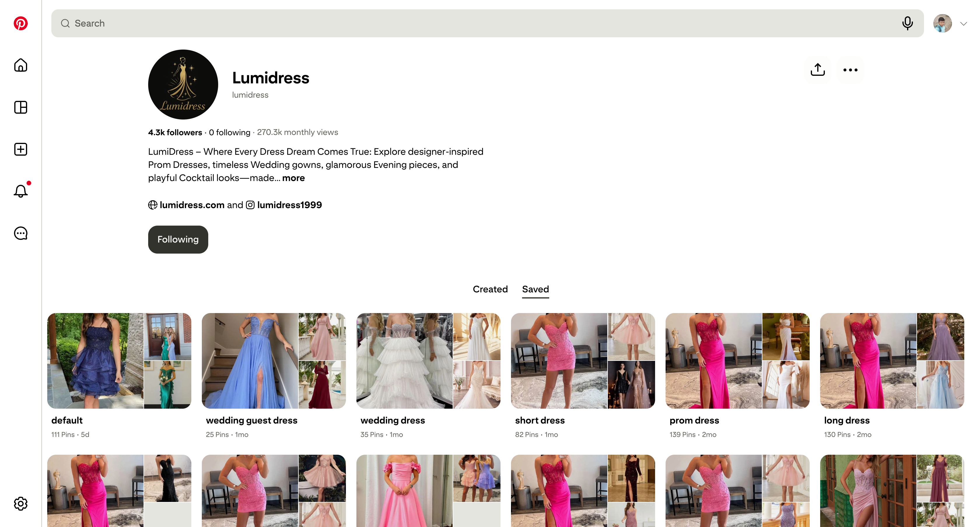View the 4.3k followers list
The height and width of the screenshot is (527, 980).
(x=175, y=132)
